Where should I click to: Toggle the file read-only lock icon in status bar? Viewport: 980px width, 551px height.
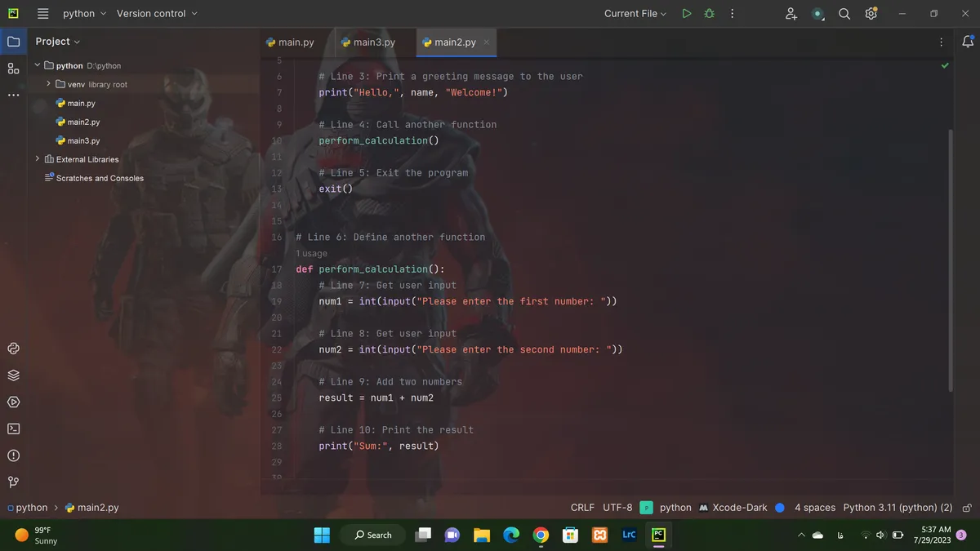pos(967,508)
